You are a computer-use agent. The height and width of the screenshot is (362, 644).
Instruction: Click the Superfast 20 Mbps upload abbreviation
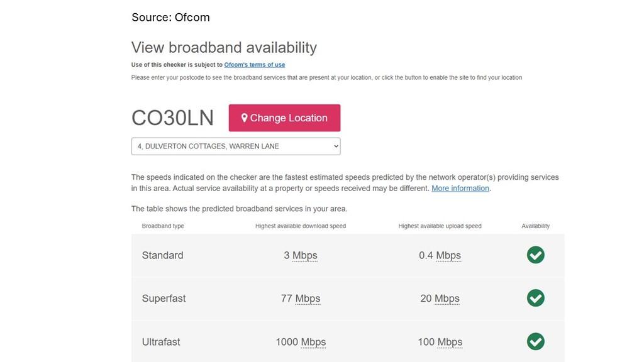pos(447,299)
